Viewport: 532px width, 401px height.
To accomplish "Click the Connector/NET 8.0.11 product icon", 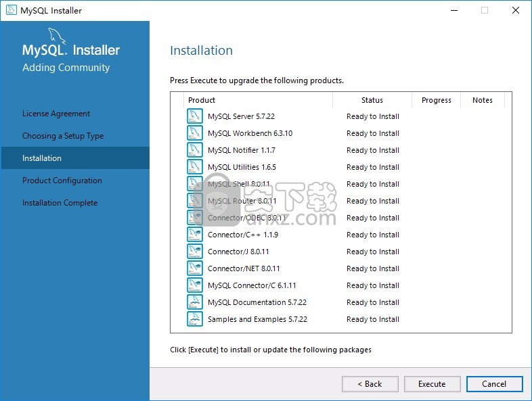I will [x=195, y=268].
